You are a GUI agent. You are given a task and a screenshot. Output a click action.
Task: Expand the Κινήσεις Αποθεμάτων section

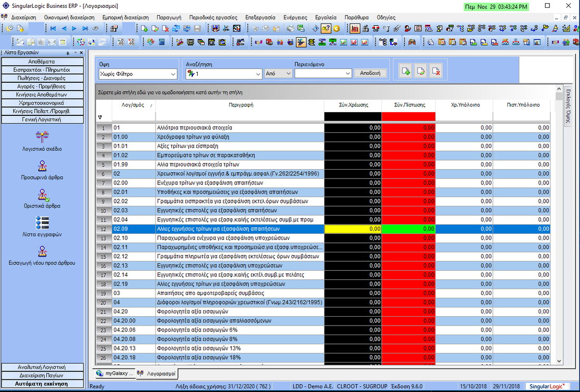42,95
